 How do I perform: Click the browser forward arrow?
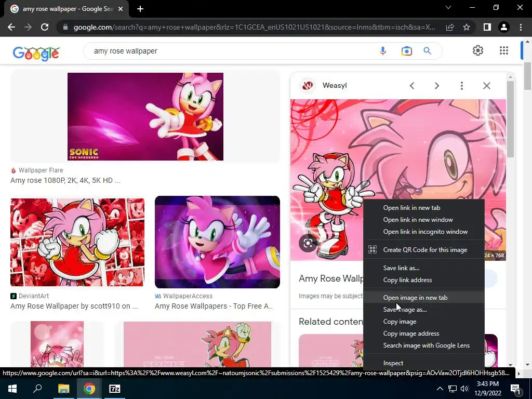28,27
